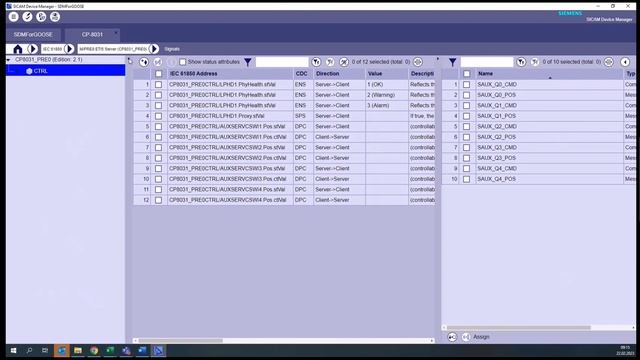This screenshot has height=360, width=640.
Task: Click the first round icon in the signal list toolbar
Action: (144, 62)
